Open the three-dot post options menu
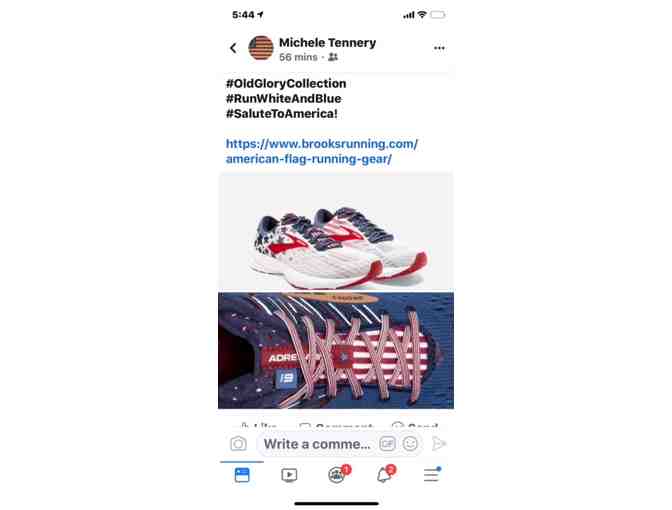The height and width of the screenshot is (510, 672). click(x=439, y=48)
